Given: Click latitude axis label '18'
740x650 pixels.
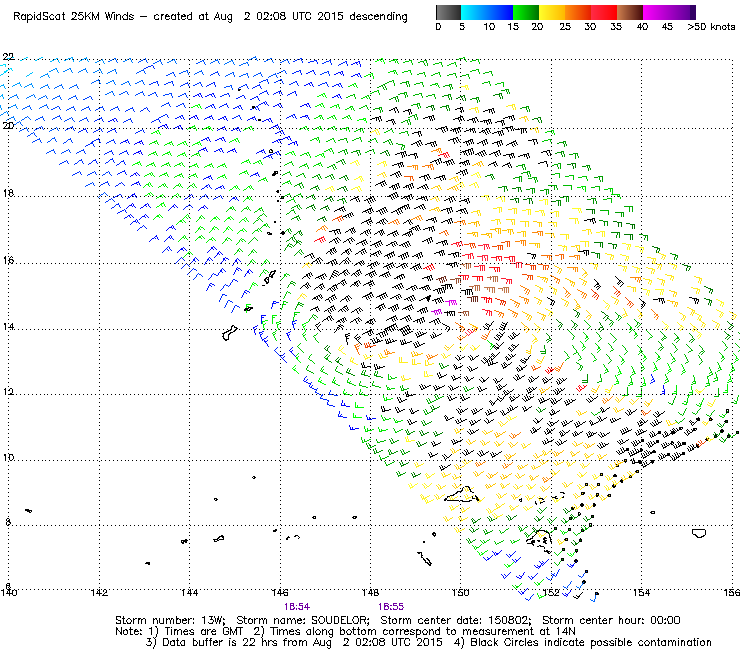Looking at the screenshot, I should tap(8, 193).
